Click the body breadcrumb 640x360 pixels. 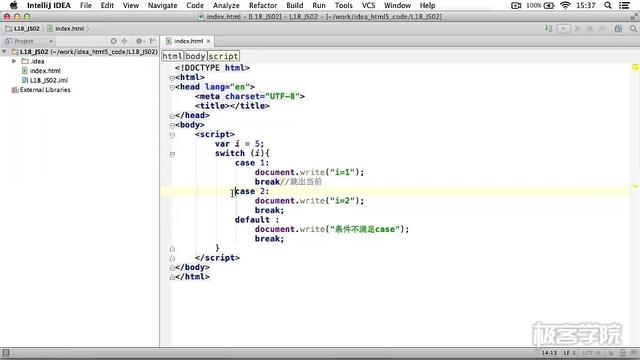195,56
